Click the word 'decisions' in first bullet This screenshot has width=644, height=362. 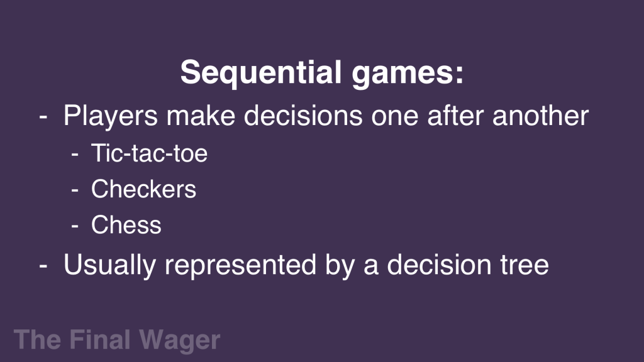point(303,116)
